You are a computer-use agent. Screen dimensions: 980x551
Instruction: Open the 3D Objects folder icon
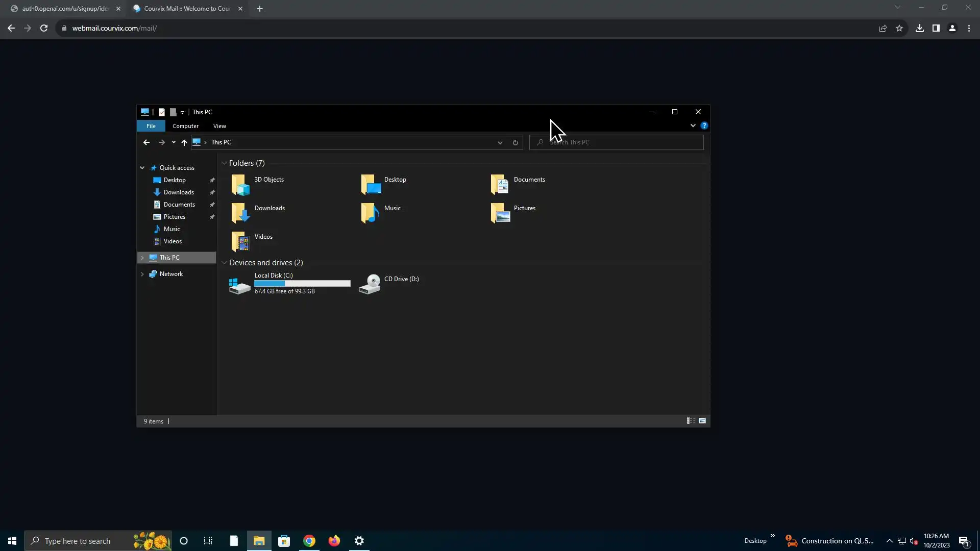(x=240, y=185)
